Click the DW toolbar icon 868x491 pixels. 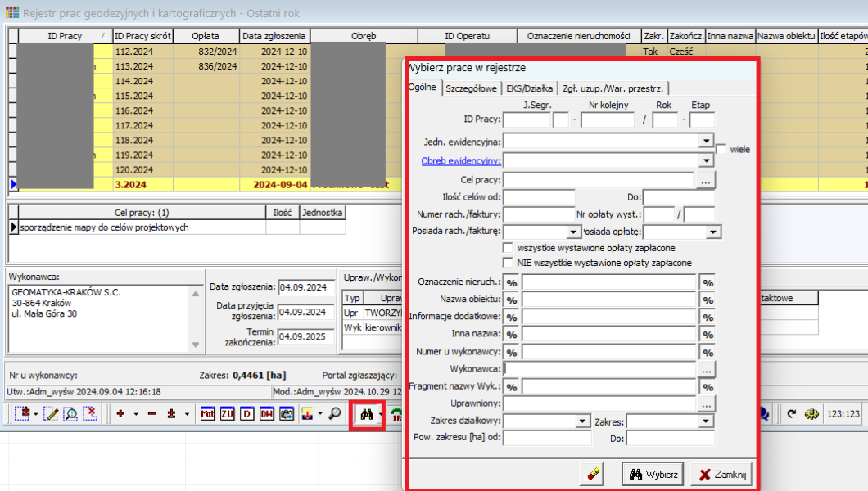266,414
